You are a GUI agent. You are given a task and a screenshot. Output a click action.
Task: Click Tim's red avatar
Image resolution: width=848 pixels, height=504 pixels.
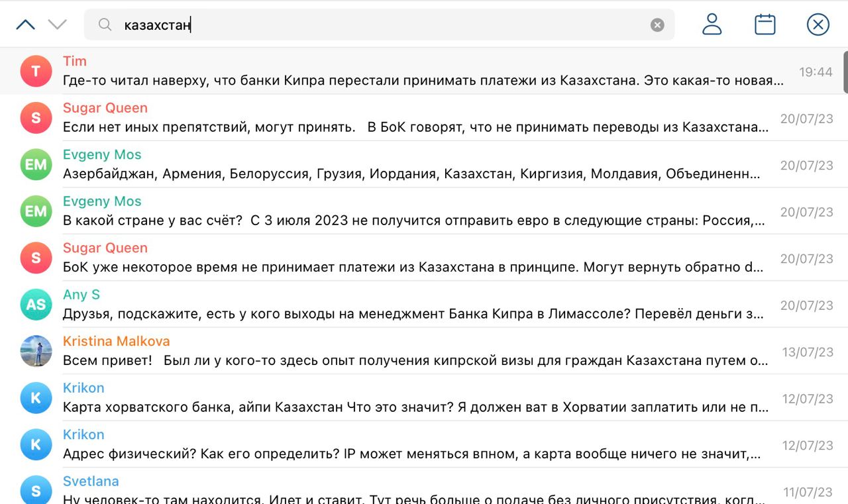tap(36, 72)
